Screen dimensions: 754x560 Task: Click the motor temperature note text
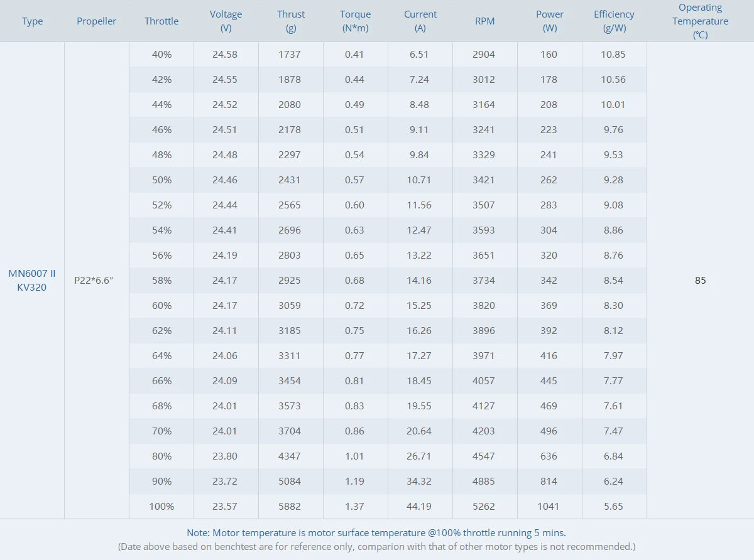click(x=376, y=533)
